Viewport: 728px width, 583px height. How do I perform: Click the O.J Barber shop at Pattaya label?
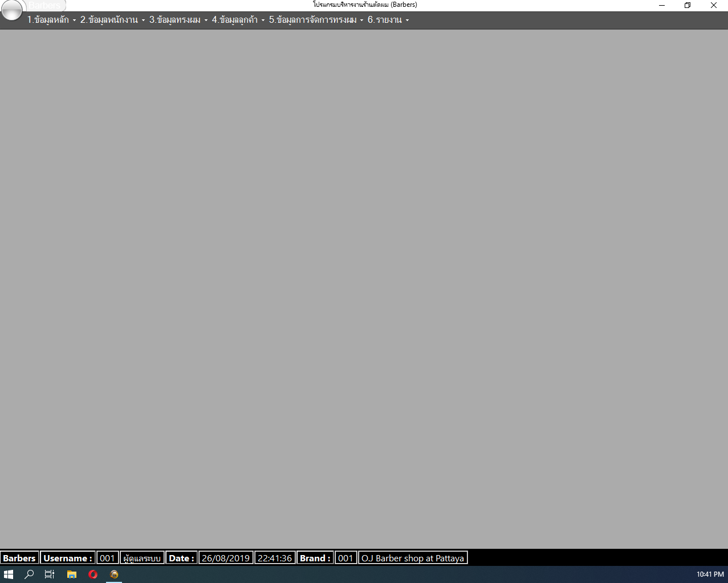(413, 558)
